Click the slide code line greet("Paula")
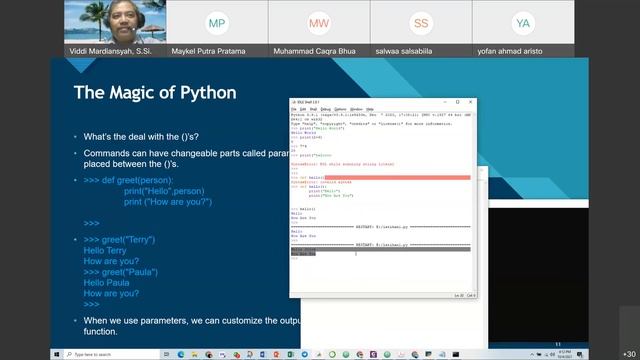 (x=121, y=272)
